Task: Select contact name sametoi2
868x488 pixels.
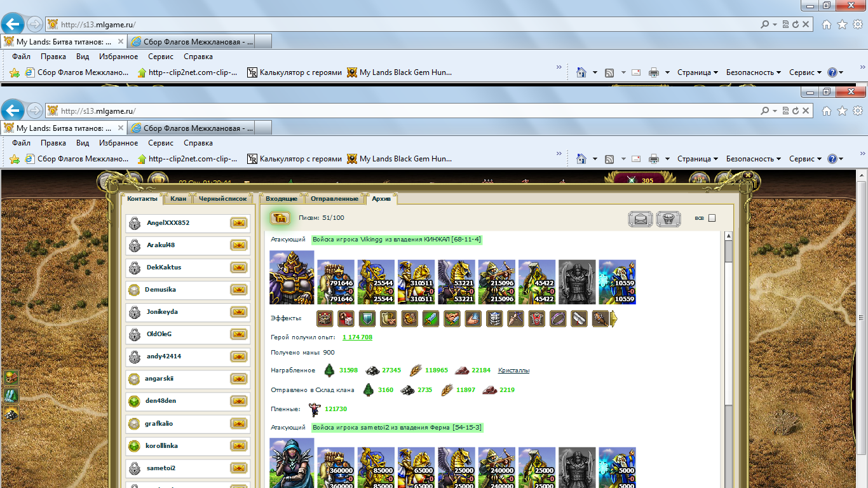Action: (161, 468)
